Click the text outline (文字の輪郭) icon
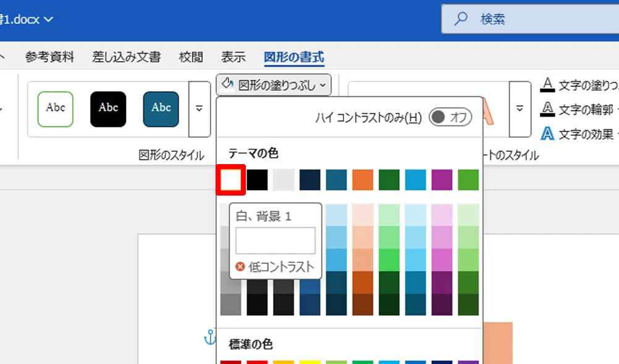This screenshot has width=619, height=364. (547, 109)
